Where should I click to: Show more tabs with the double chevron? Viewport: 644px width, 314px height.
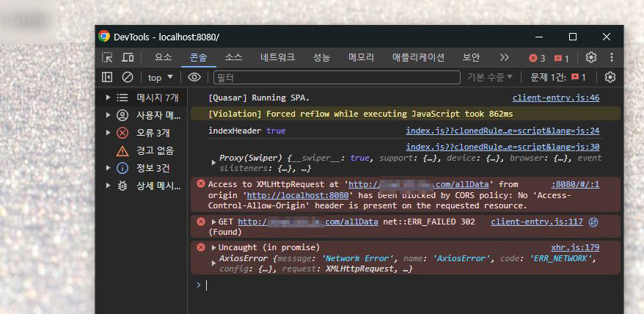(x=505, y=57)
